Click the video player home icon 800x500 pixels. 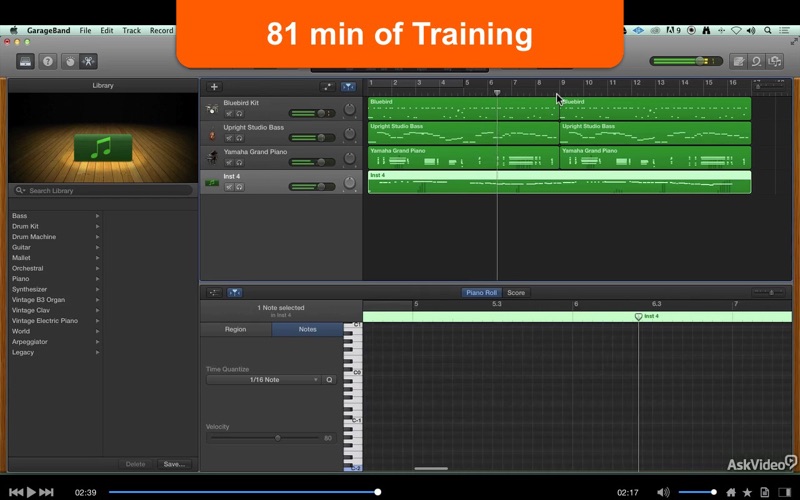click(x=731, y=492)
